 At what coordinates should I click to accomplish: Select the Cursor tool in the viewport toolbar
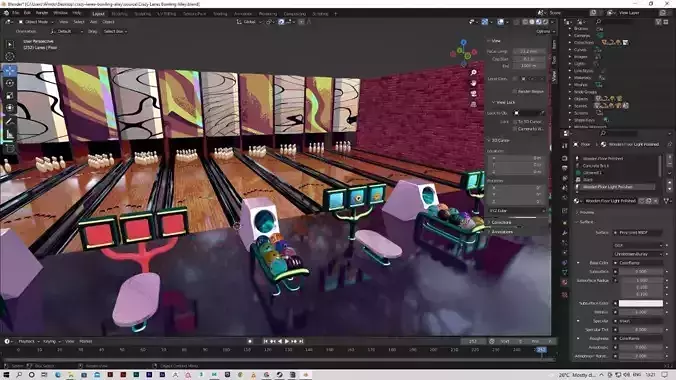tap(9, 57)
